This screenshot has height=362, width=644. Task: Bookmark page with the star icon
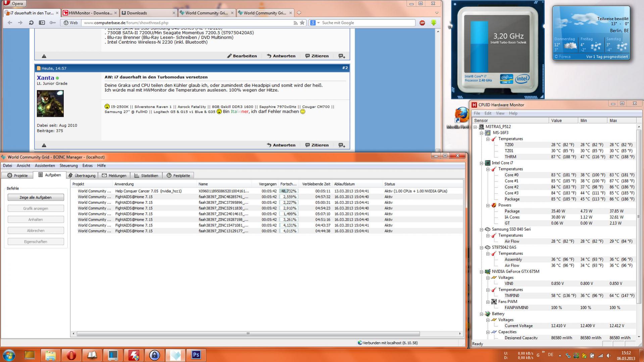pyautogui.click(x=302, y=23)
